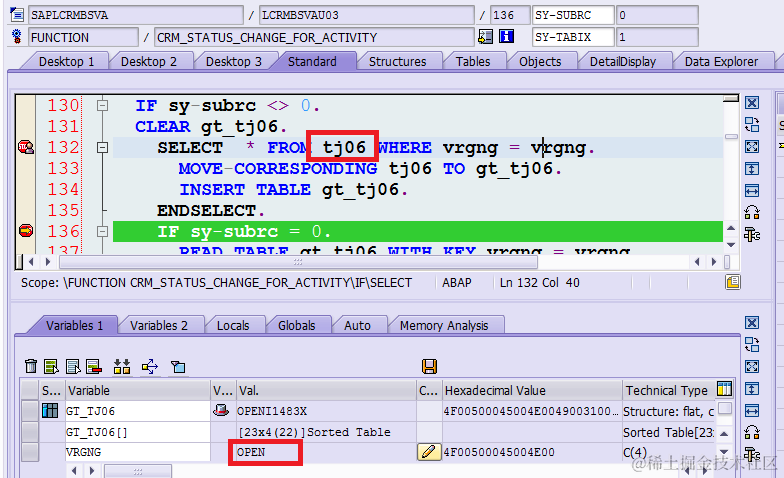Collapse the SELECT block at line 132

pos(102,148)
